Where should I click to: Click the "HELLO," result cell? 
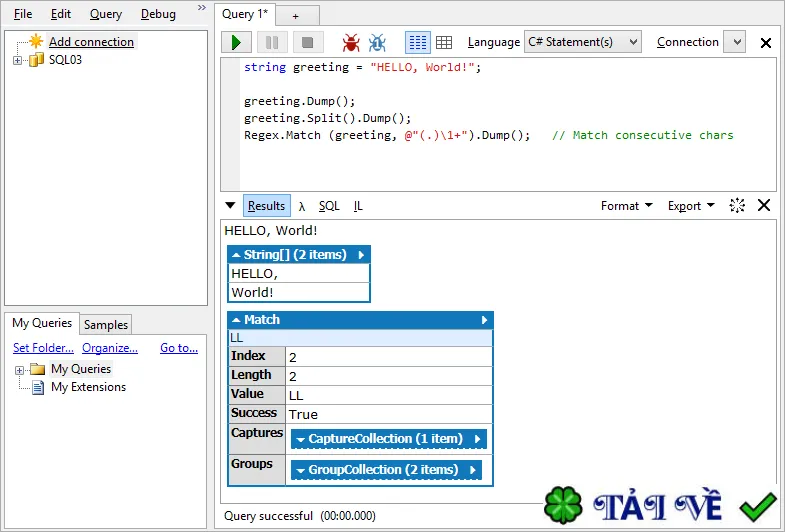[x=299, y=274]
